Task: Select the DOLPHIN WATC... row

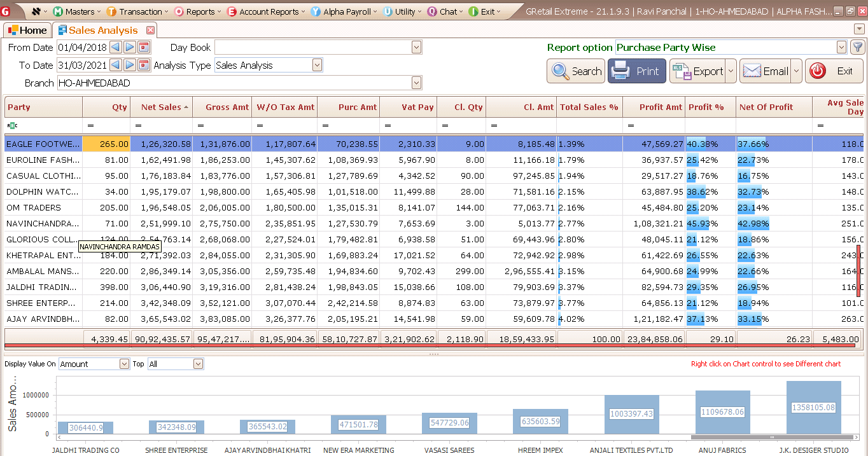Action: (434, 192)
